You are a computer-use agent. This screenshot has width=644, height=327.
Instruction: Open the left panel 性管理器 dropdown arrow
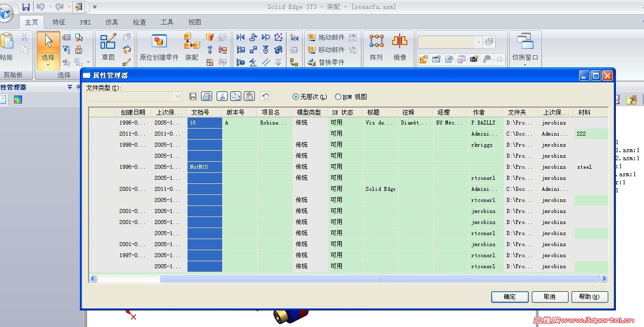[x=70, y=87]
